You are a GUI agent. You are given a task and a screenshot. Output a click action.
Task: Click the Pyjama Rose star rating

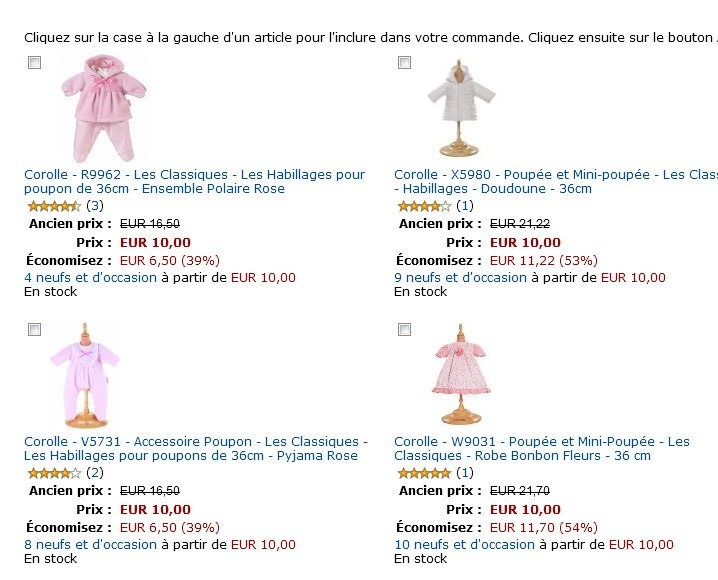52,473
